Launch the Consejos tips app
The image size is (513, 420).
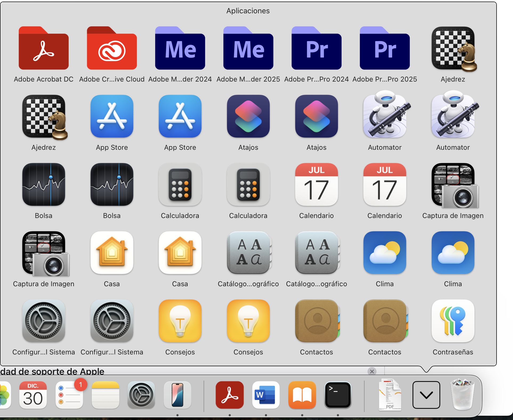pos(180,321)
